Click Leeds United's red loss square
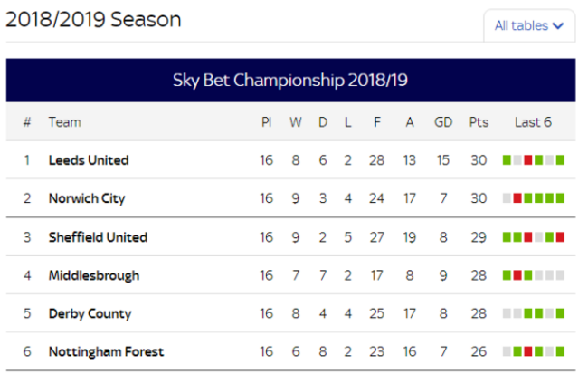The height and width of the screenshot is (374, 588). tap(528, 160)
